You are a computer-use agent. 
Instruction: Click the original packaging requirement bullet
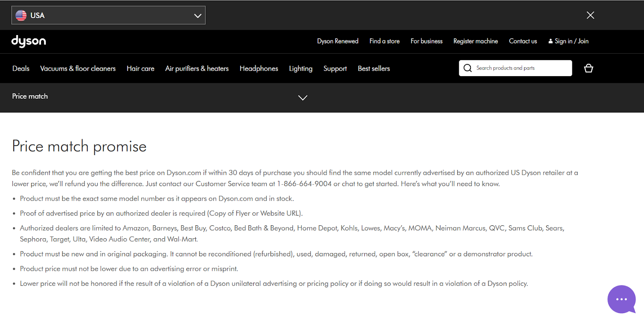pyautogui.click(x=276, y=254)
